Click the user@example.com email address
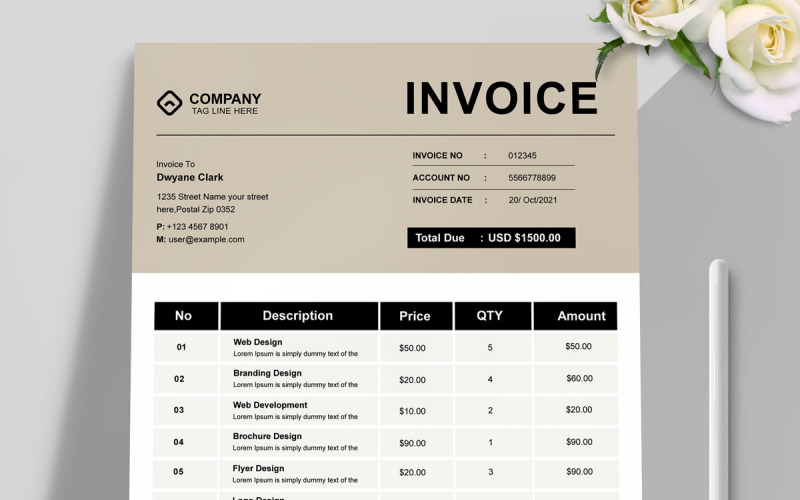This screenshot has height=500, width=800. [206, 239]
